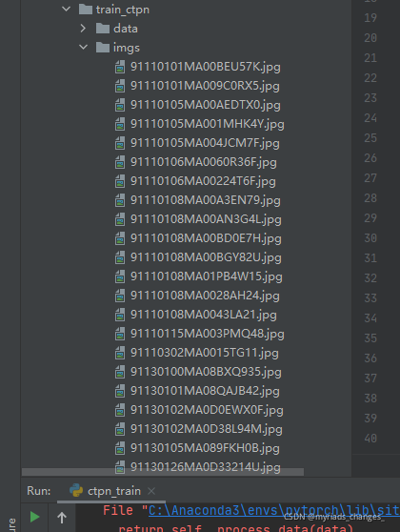
Task: Click the up arrow in Run panel
Action: [61, 518]
